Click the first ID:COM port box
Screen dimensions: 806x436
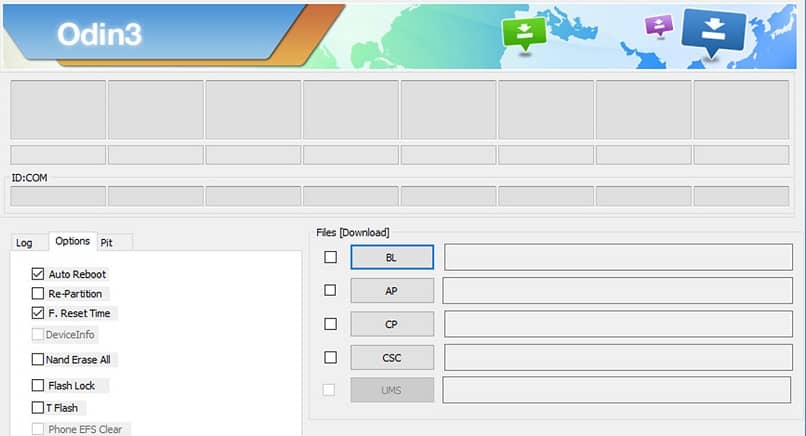click(x=58, y=196)
